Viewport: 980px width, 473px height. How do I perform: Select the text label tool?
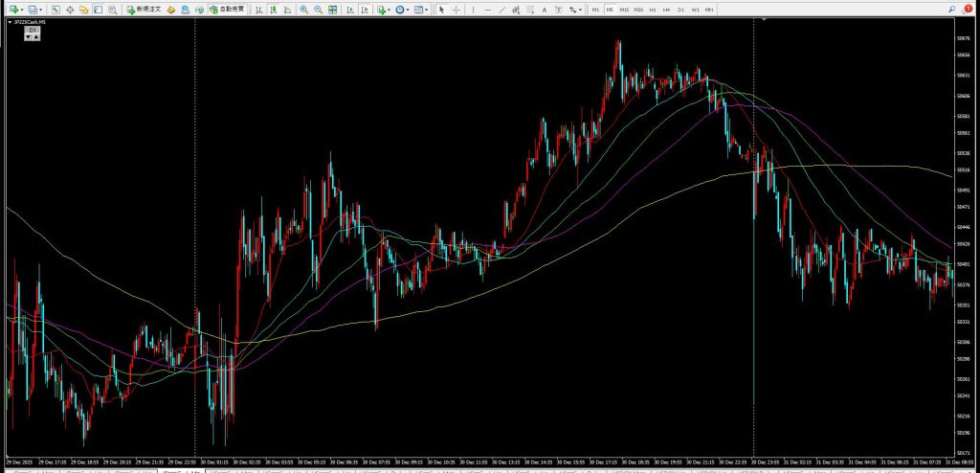point(546,9)
